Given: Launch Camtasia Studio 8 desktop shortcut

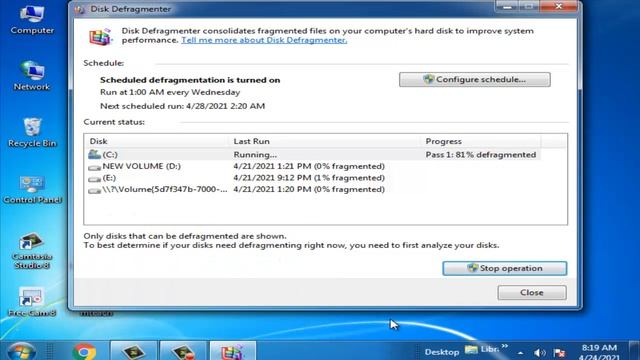Looking at the screenshot, I should [32, 251].
